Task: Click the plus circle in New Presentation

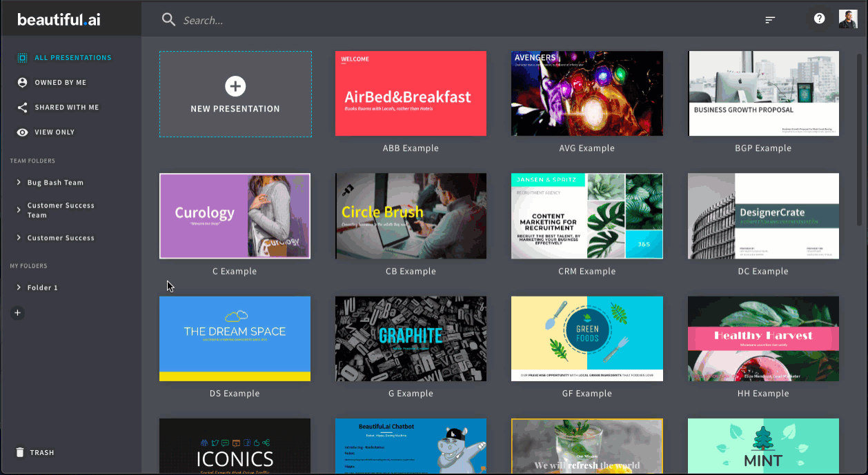Action: pyautogui.click(x=235, y=86)
